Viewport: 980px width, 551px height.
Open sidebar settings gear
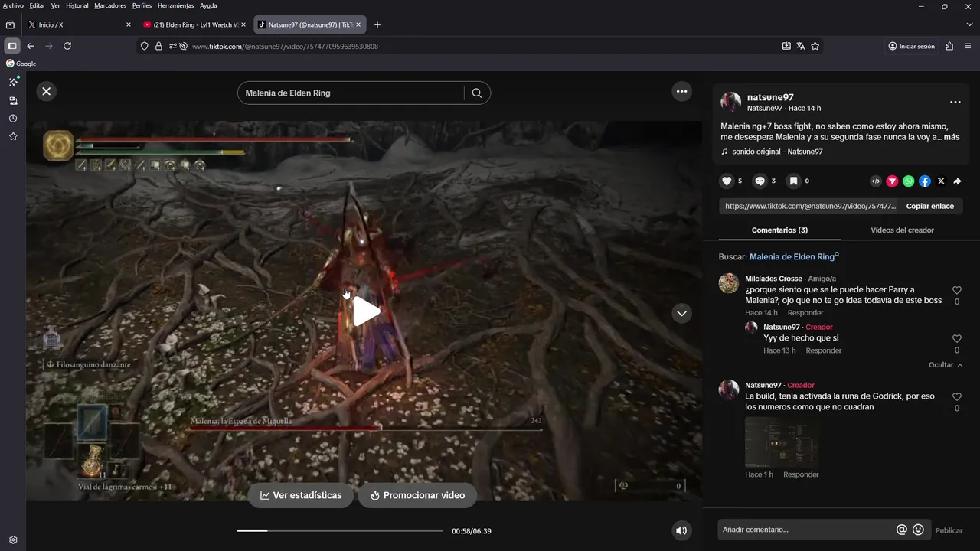pyautogui.click(x=13, y=540)
